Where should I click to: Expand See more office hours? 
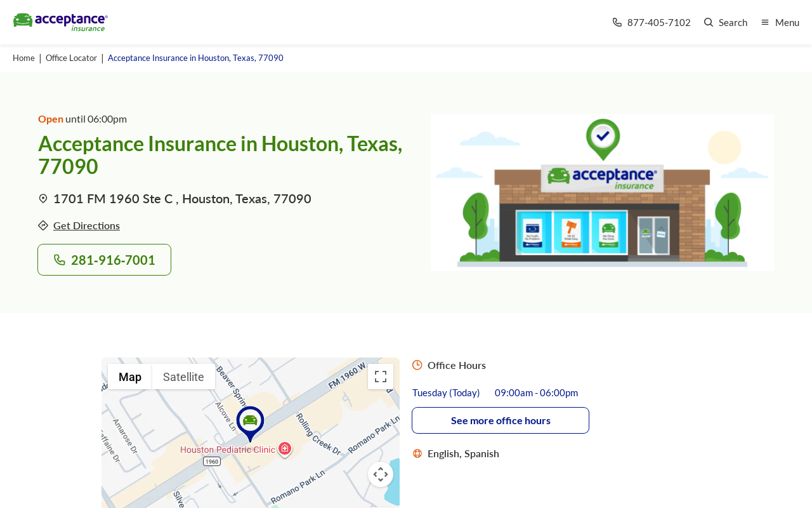501,420
